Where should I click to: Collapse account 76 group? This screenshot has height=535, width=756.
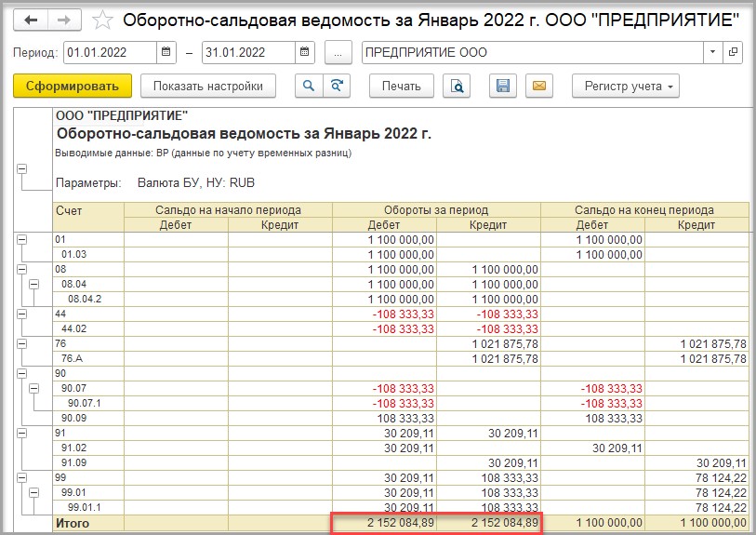tap(21, 344)
